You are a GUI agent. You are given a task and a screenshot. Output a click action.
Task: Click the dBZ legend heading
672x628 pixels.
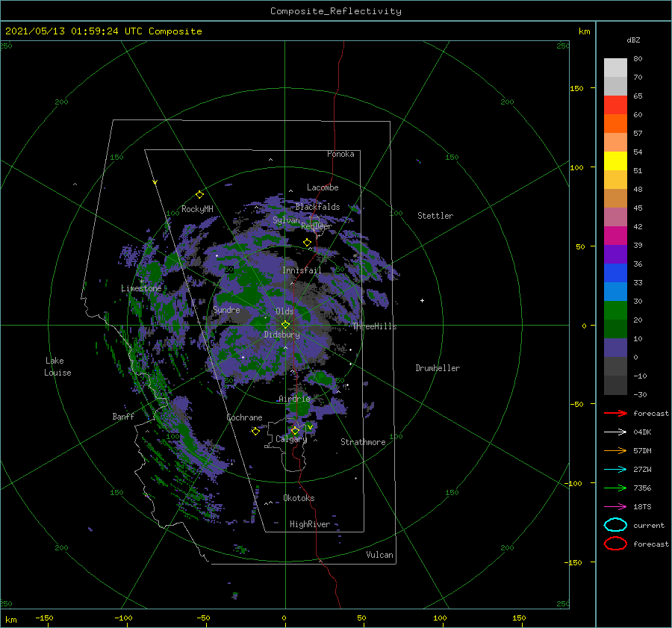(x=633, y=40)
